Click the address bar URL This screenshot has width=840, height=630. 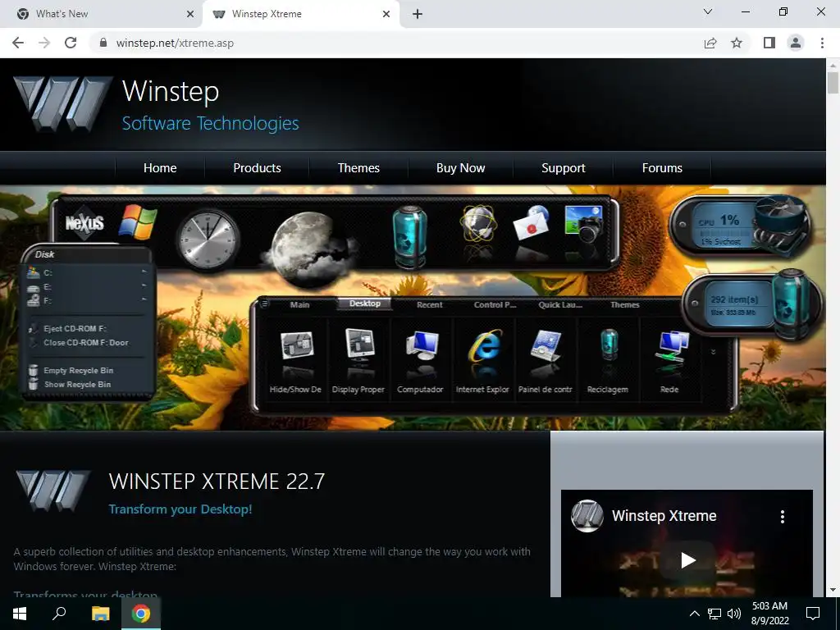[175, 43]
